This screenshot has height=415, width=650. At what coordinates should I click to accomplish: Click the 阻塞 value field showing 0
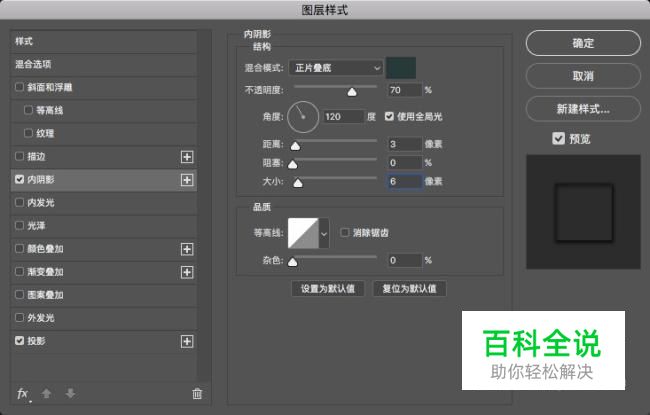pyautogui.click(x=404, y=163)
